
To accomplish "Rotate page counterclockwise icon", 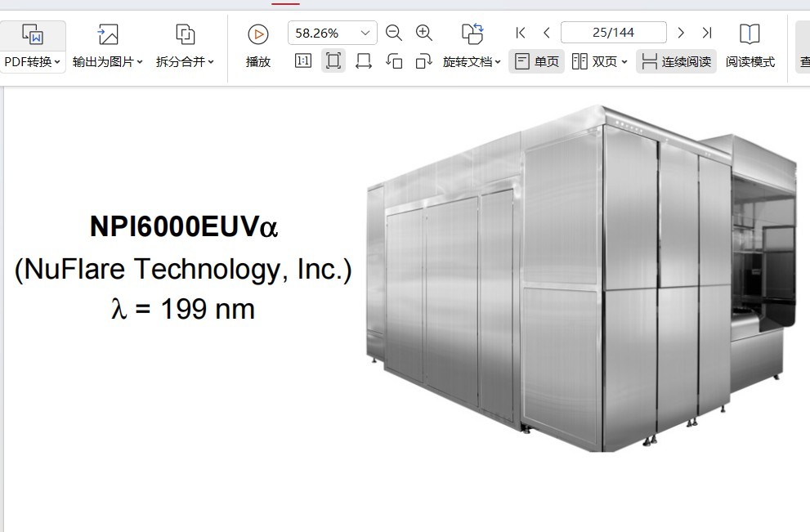I will [x=394, y=61].
